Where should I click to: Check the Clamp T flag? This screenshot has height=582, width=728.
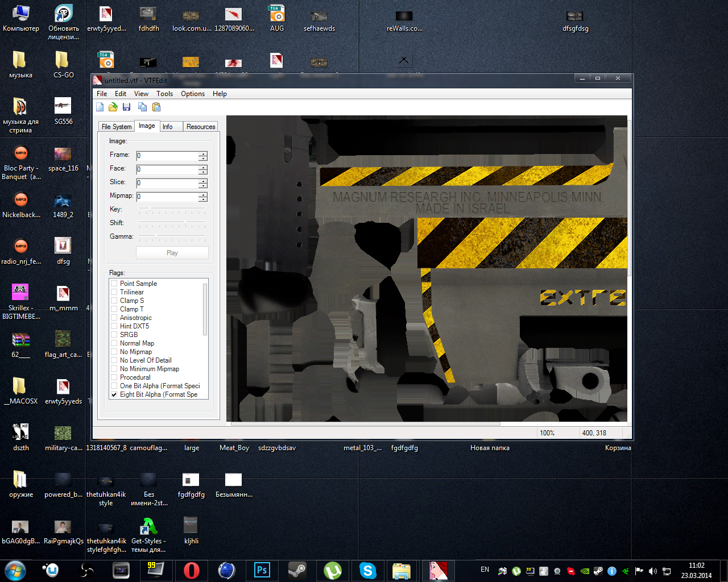point(114,309)
